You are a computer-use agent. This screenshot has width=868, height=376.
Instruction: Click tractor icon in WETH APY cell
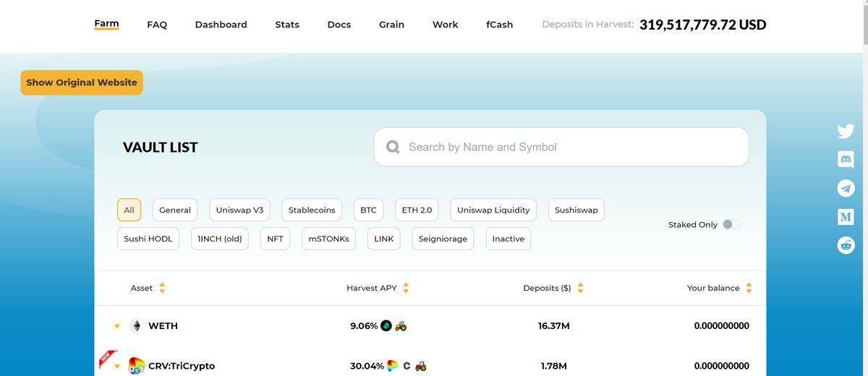[x=401, y=326]
